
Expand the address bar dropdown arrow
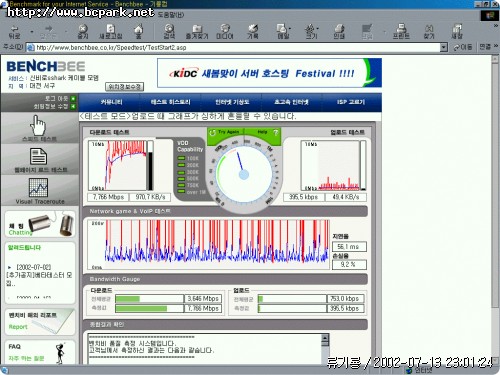click(443, 47)
